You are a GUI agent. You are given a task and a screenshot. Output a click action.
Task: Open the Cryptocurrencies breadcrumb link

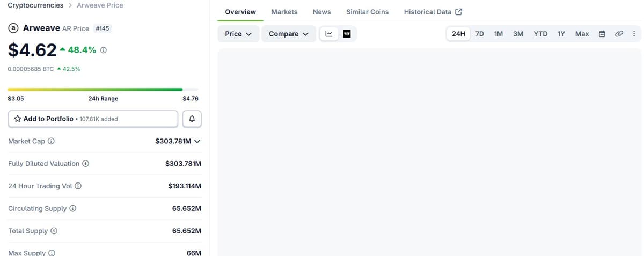pos(35,5)
